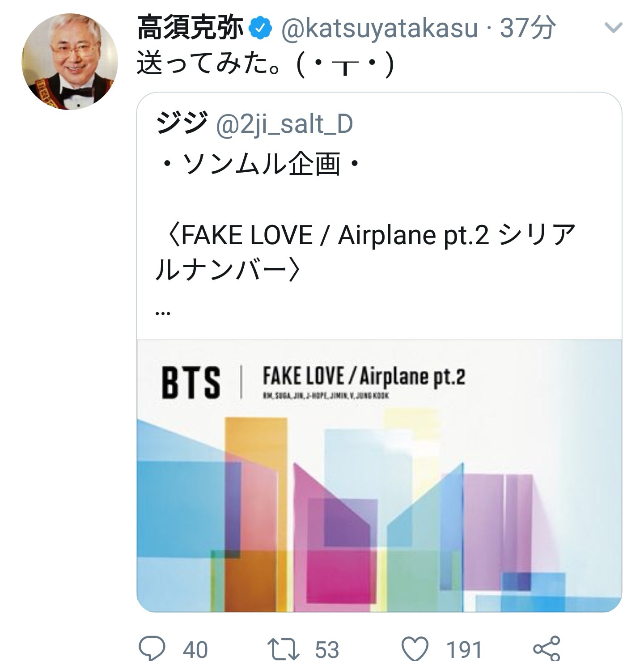The width and height of the screenshot is (644, 661).
Task: Click the reply speech bubble icon
Action: click(151, 647)
